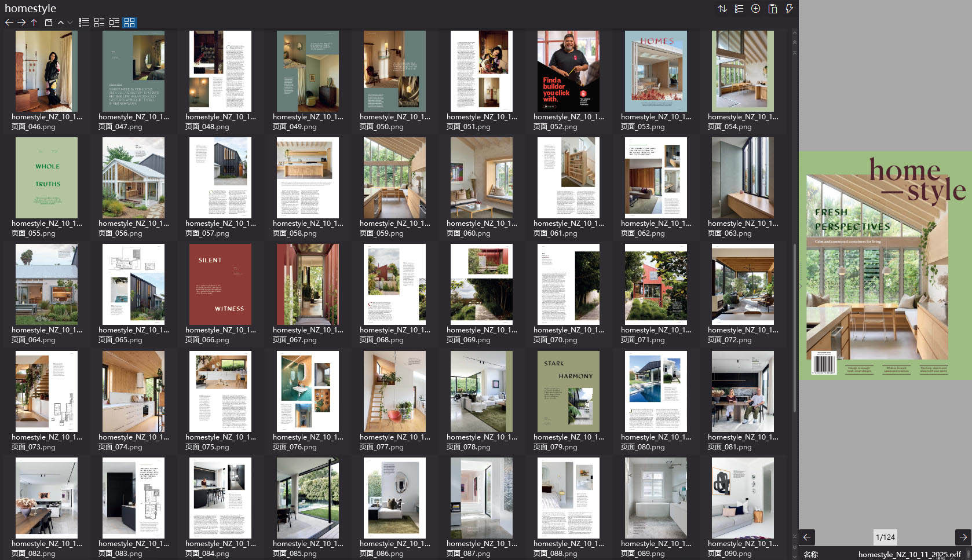Viewport: 972px width, 560px height.
Task: Click the upward chevron beside folder icon
Action: pyautogui.click(x=61, y=23)
